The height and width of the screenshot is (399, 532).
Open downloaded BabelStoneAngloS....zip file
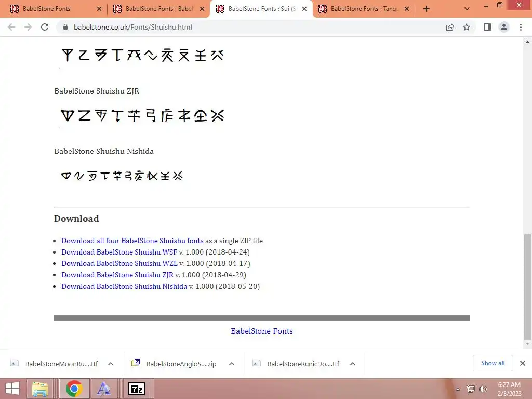point(174,364)
